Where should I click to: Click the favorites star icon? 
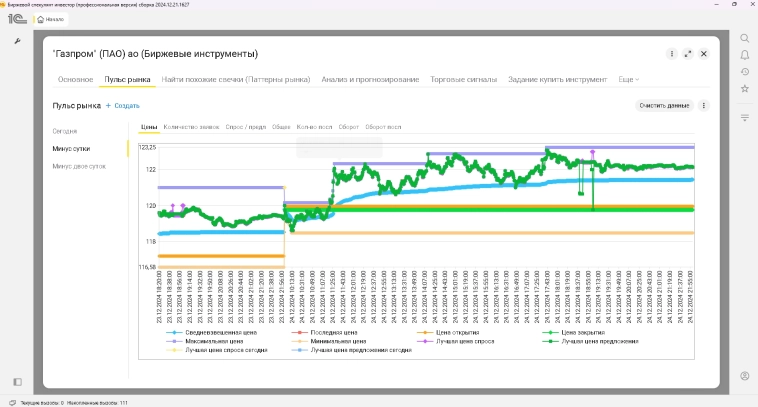point(744,88)
